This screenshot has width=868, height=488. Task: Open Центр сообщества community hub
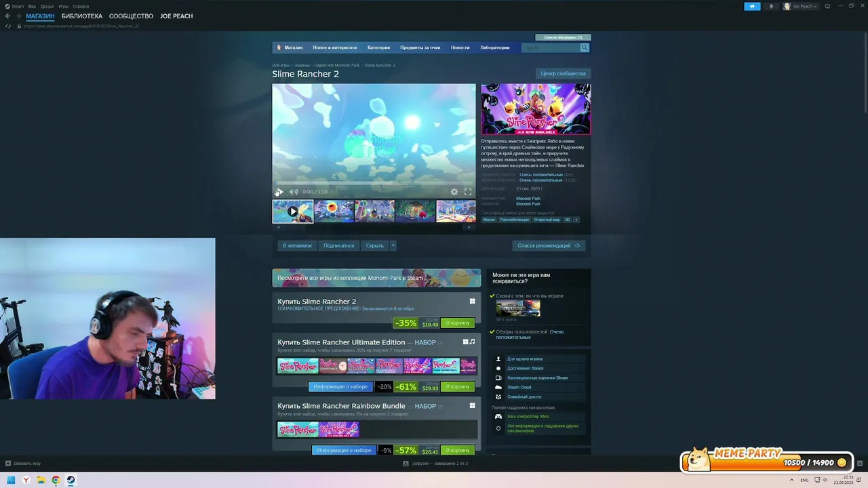pos(563,73)
